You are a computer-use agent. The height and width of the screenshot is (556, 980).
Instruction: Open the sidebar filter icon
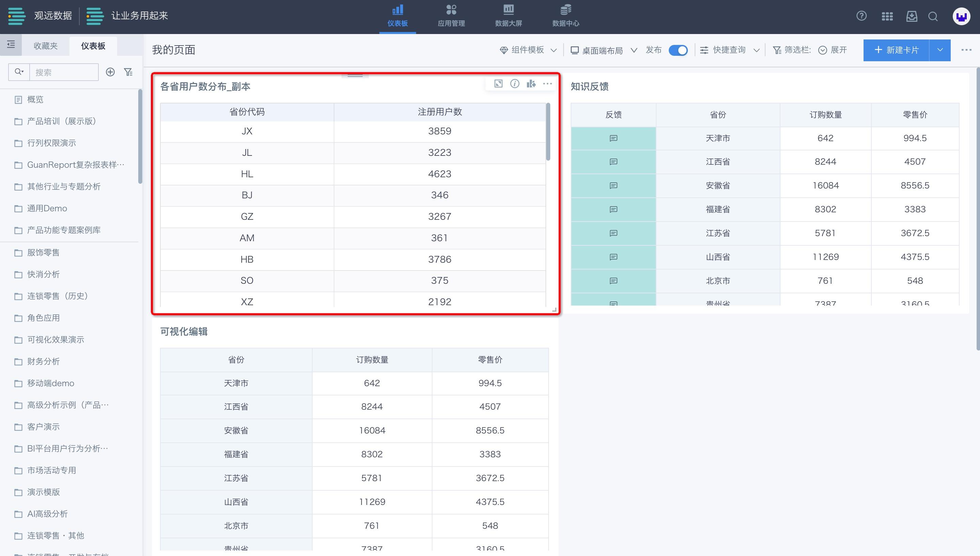coord(128,72)
